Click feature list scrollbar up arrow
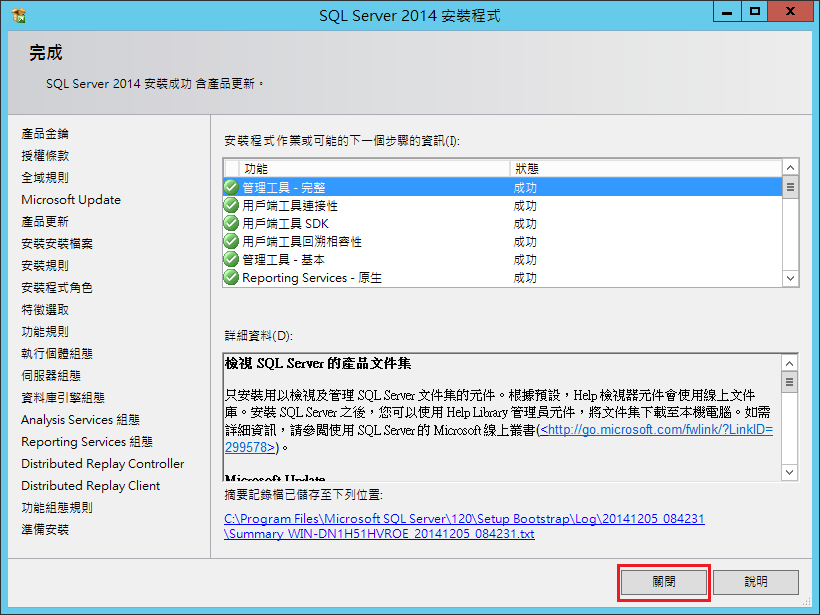This screenshot has width=820, height=615. click(x=790, y=168)
